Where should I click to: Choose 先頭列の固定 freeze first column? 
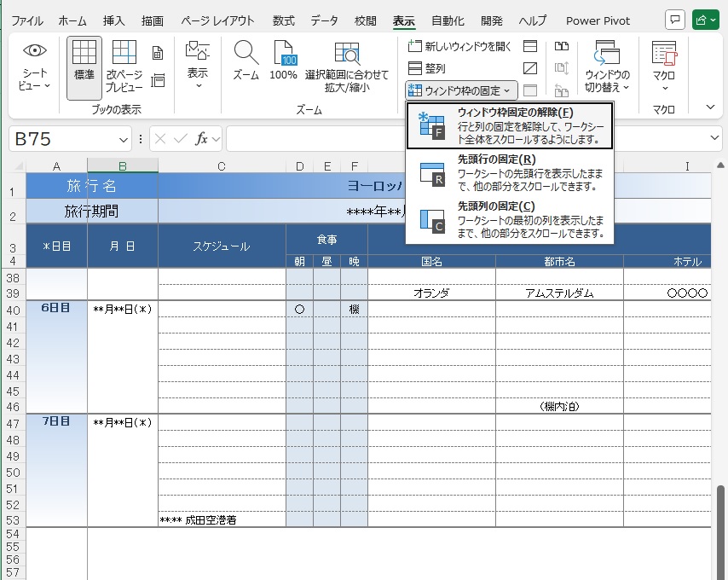509,219
